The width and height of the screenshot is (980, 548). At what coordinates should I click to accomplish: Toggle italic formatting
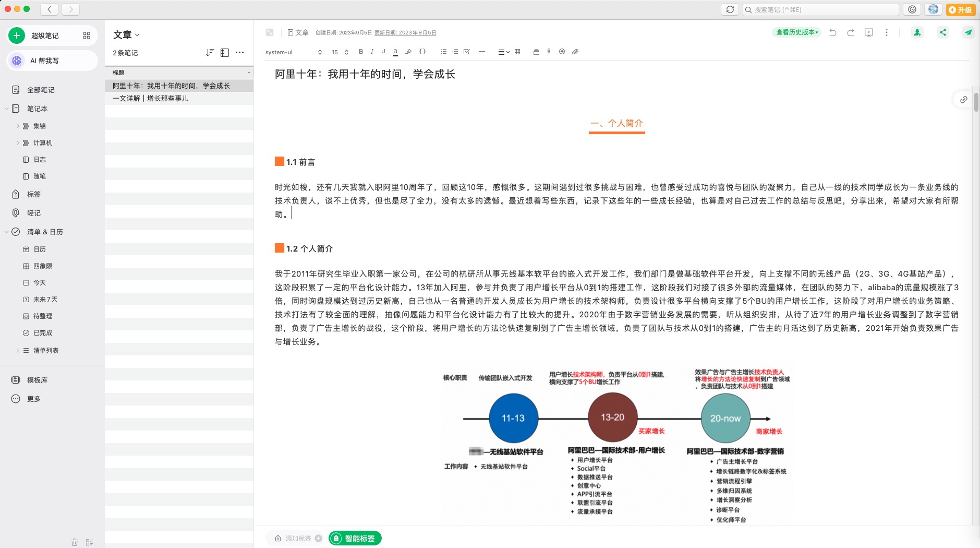pyautogui.click(x=372, y=52)
